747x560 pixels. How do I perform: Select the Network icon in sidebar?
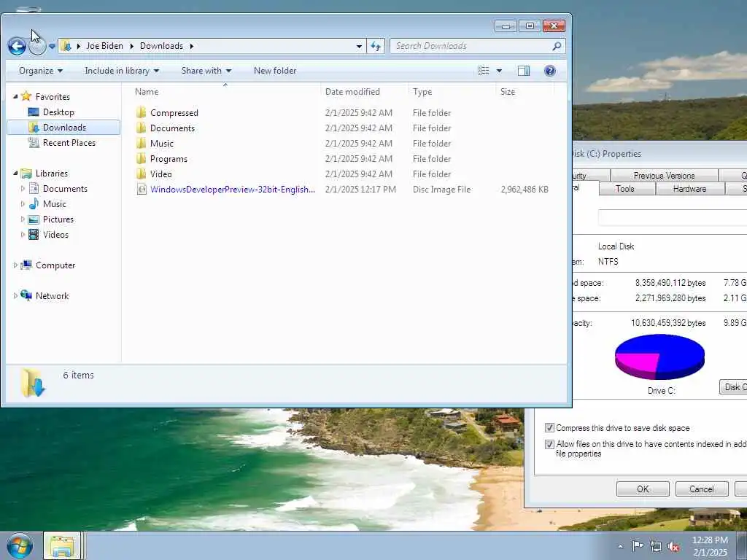pyautogui.click(x=27, y=295)
